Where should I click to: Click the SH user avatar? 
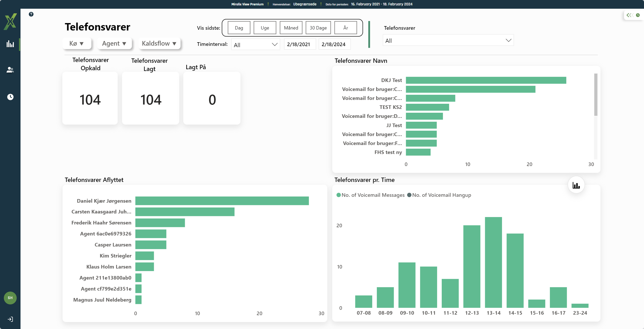coord(10,298)
